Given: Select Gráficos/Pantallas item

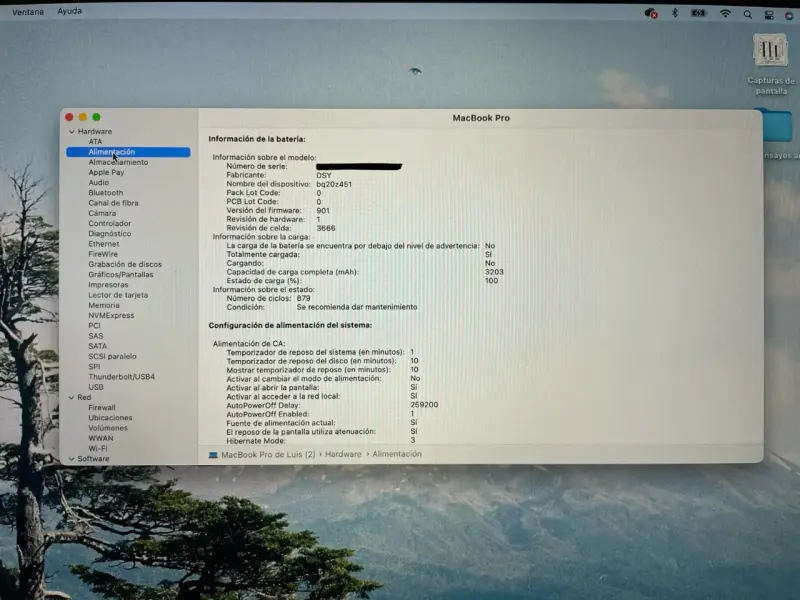Looking at the screenshot, I should 121,274.
